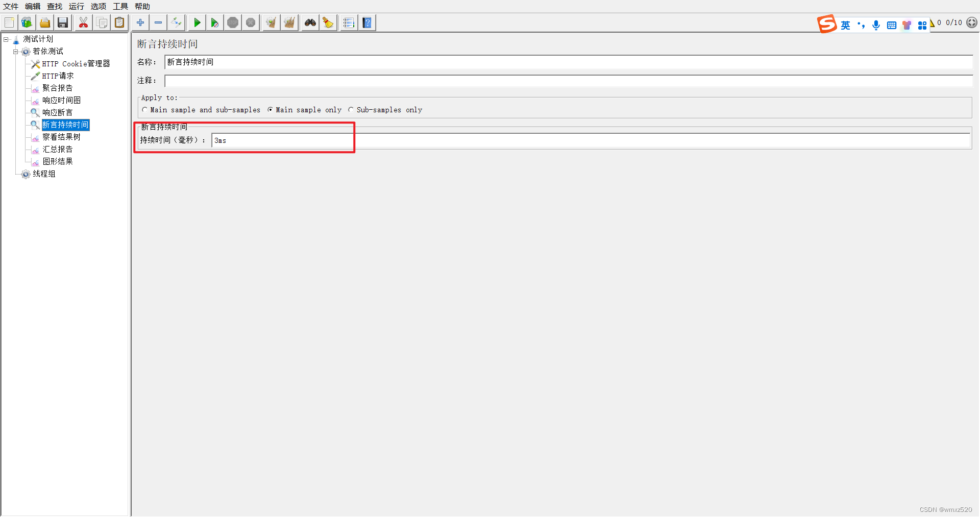Select 若依测试 thread group in tree
980x517 pixels.
pos(48,51)
